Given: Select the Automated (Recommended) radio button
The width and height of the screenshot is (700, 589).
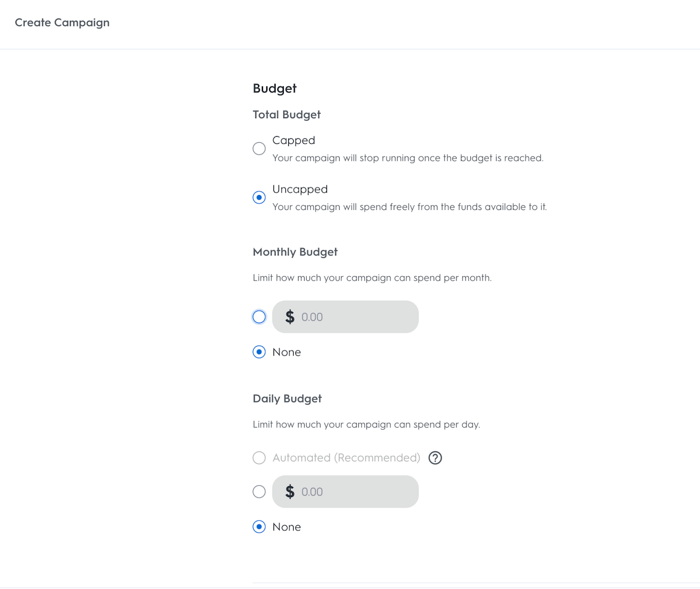Looking at the screenshot, I should click(259, 458).
